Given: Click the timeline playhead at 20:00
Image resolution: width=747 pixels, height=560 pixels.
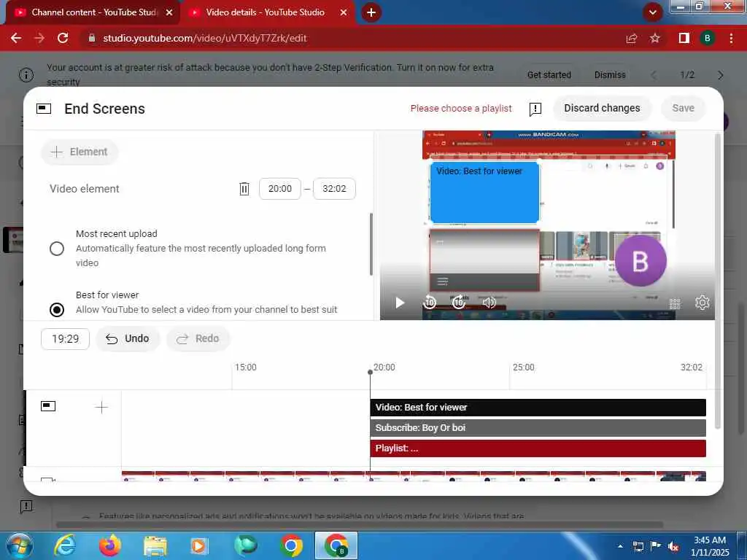Looking at the screenshot, I should click(x=370, y=372).
